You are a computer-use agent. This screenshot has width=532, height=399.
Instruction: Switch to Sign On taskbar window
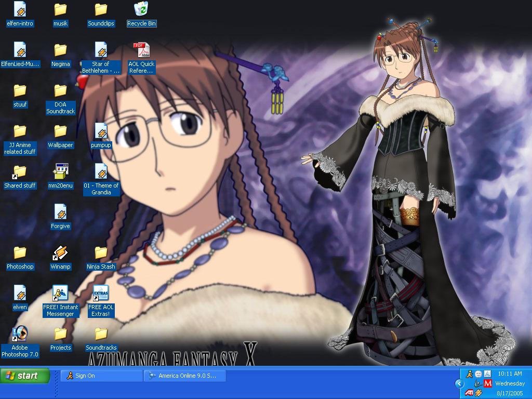point(101,376)
